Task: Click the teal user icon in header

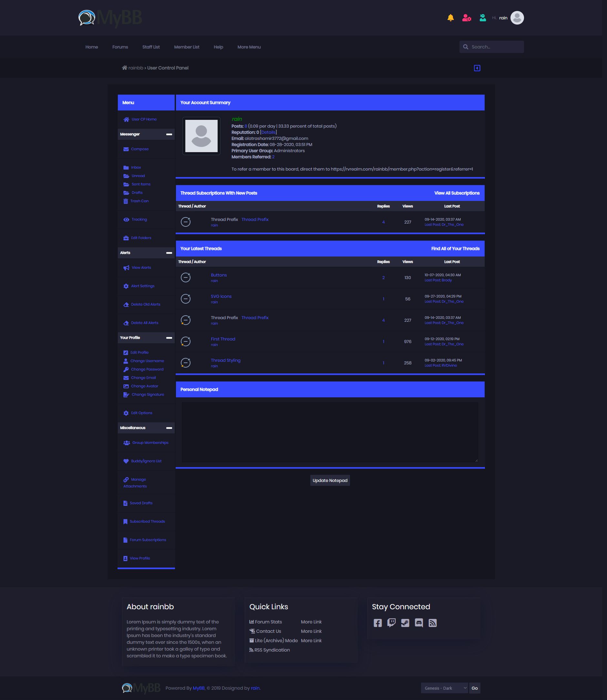Action: coord(483,18)
